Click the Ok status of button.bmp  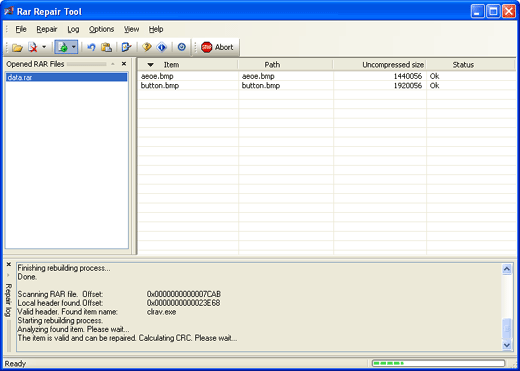(x=434, y=86)
